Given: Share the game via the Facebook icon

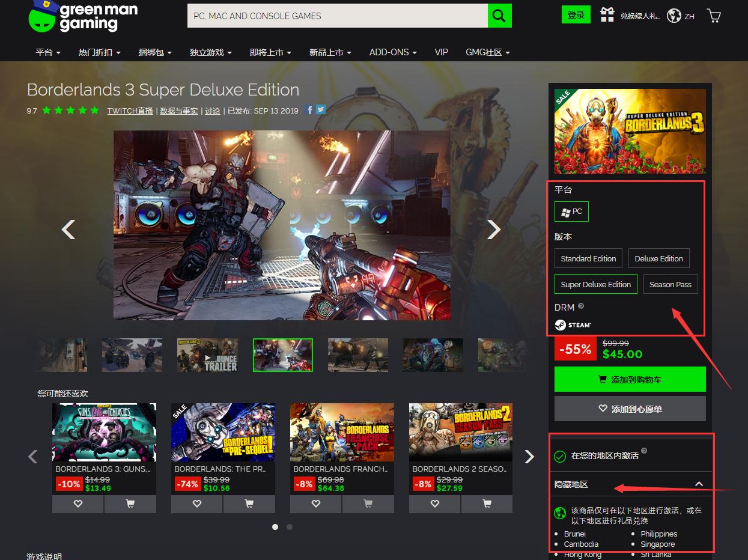Looking at the screenshot, I should pos(309,110).
